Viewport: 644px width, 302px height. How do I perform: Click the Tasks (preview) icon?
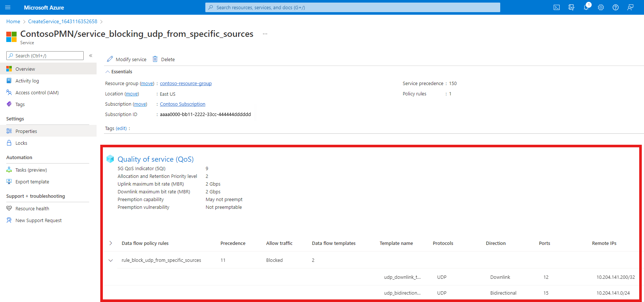pos(9,170)
